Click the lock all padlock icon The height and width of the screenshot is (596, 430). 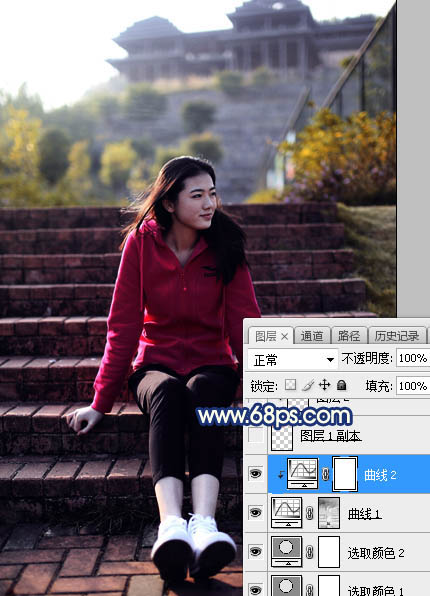(341, 385)
